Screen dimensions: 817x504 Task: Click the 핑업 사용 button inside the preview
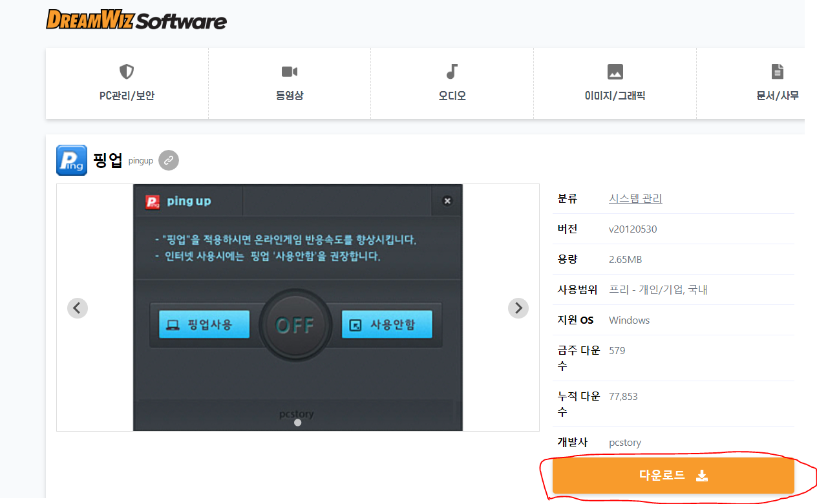[x=203, y=324]
